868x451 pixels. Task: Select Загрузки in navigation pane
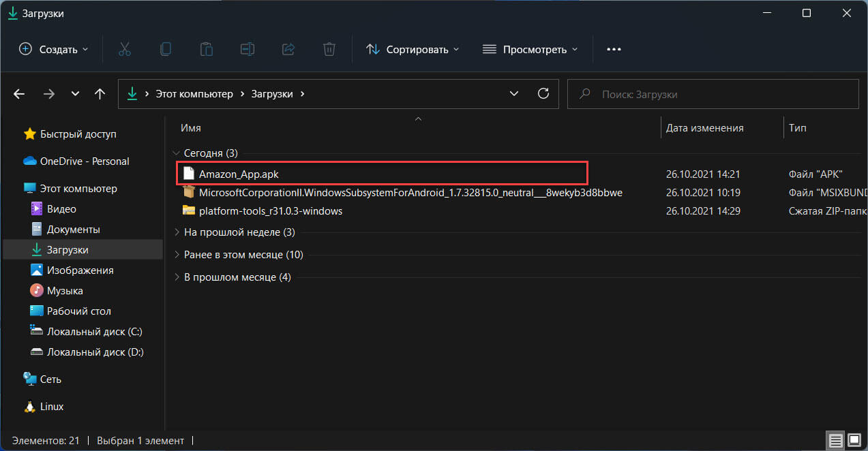pyautogui.click(x=83, y=250)
